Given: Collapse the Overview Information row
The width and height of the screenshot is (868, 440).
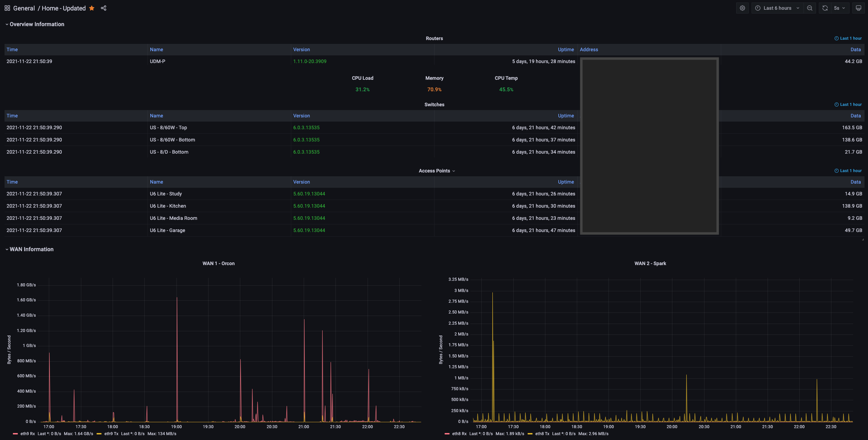Looking at the screenshot, I should tap(37, 24).
